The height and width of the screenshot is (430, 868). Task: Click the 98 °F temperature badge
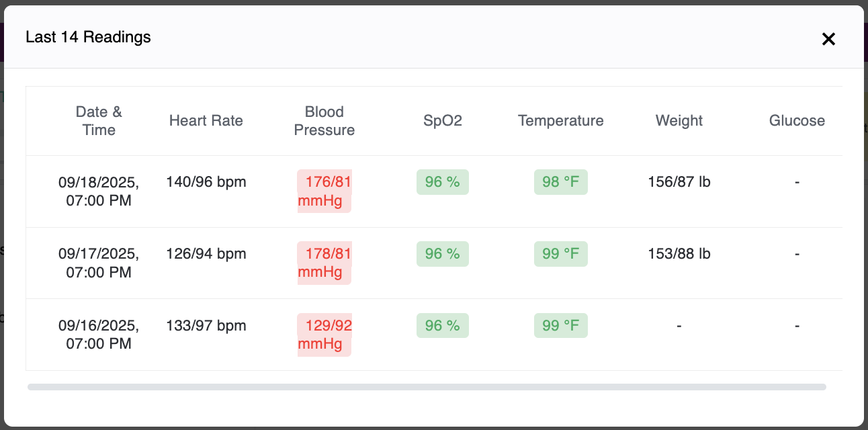(x=561, y=182)
